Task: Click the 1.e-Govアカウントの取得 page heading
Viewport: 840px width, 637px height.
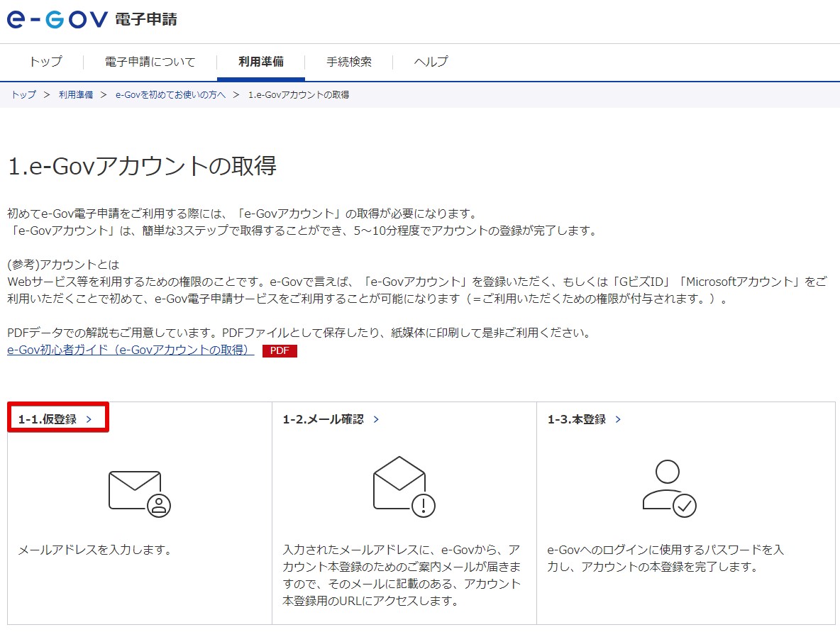Action: pyautogui.click(x=142, y=166)
